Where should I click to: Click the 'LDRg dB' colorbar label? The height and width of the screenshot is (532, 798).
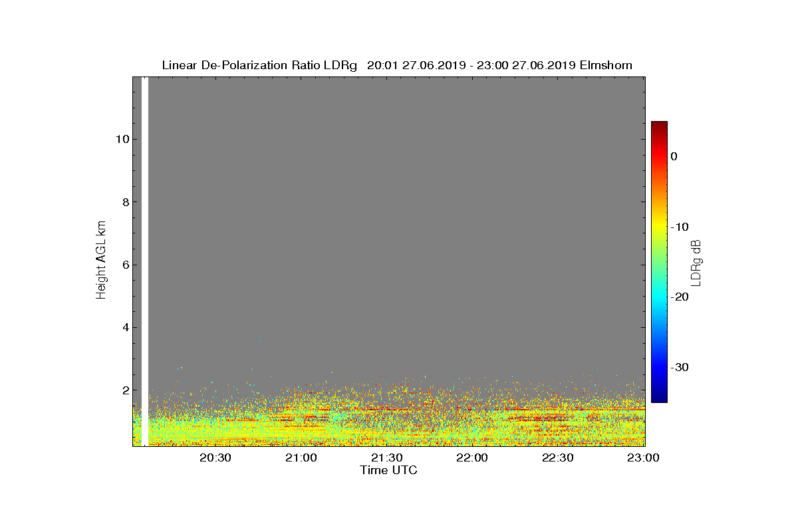tap(696, 262)
